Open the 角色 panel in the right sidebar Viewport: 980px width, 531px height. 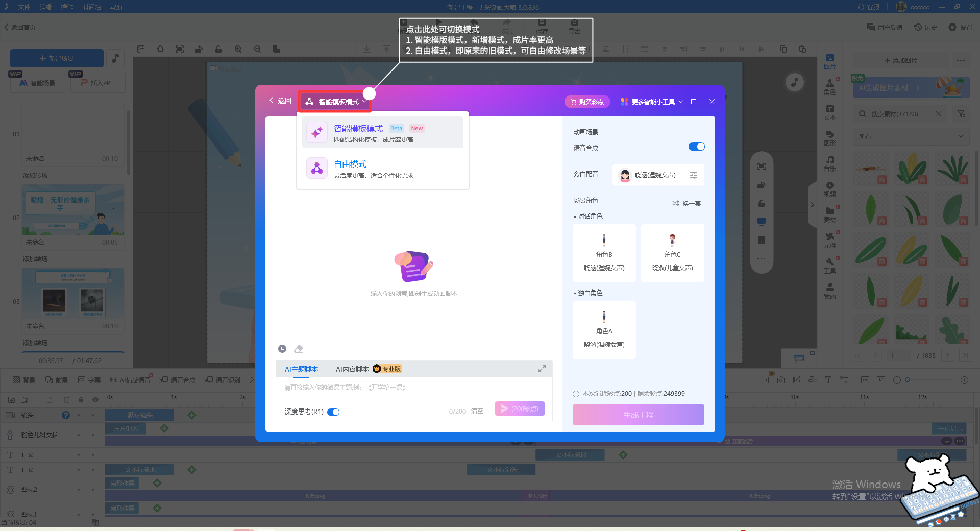[829, 87]
